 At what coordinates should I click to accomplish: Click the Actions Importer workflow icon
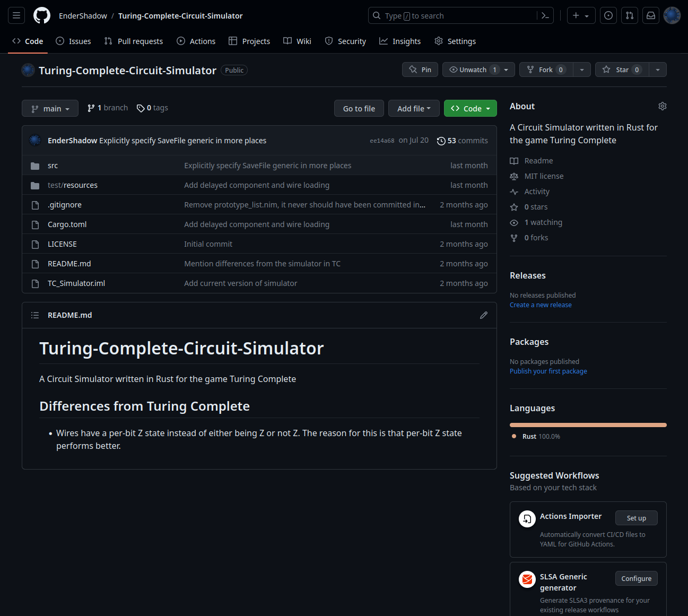point(527,519)
